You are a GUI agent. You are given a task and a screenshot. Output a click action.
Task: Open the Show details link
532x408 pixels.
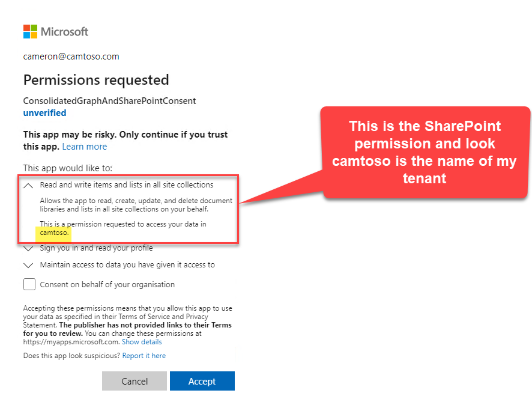click(x=142, y=342)
